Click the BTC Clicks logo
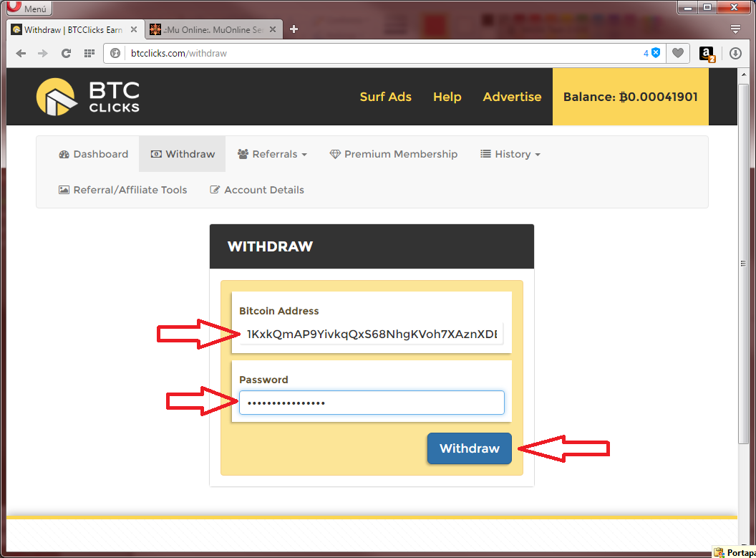 pos(88,97)
